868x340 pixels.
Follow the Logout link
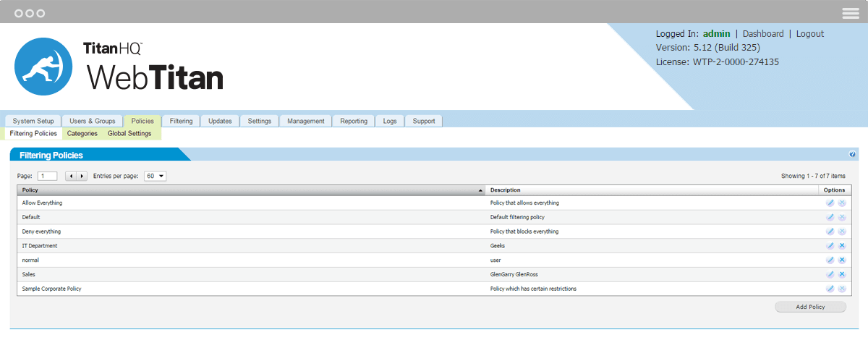[x=809, y=34]
